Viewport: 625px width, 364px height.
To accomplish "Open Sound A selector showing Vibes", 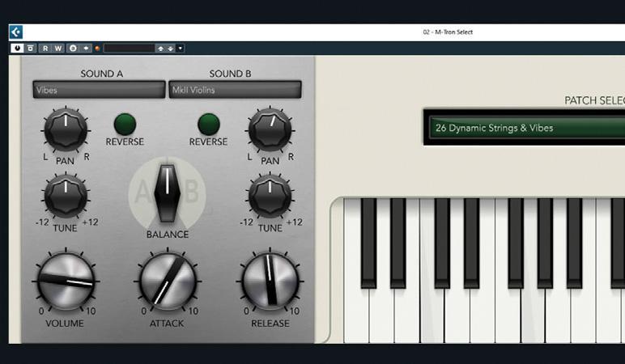I will (x=99, y=90).
